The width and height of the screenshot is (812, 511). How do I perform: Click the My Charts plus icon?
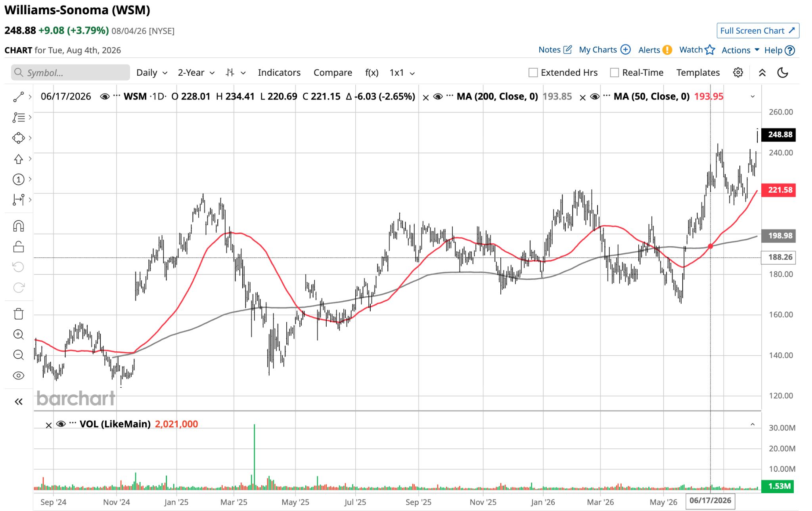pyautogui.click(x=625, y=50)
